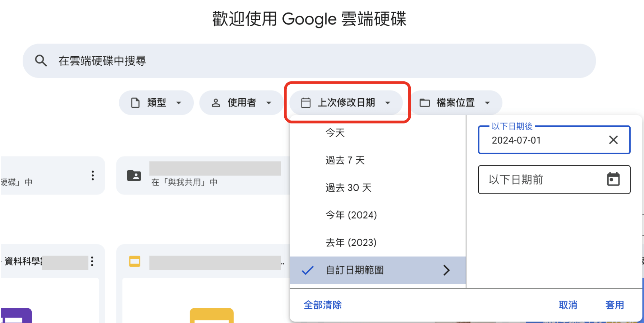Click the folder icon on 檔案位置 chip
The height and width of the screenshot is (323, 644).
(x=425, y=103)
